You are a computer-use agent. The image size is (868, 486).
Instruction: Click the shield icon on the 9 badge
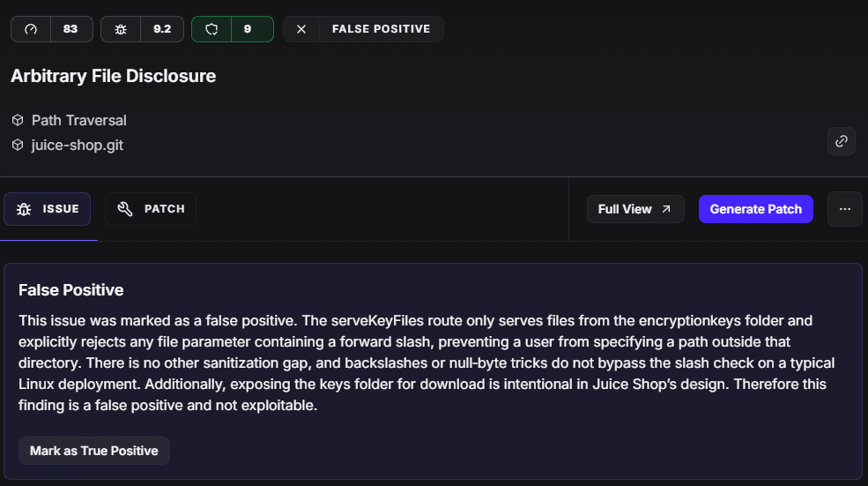(x=211, y=29)
